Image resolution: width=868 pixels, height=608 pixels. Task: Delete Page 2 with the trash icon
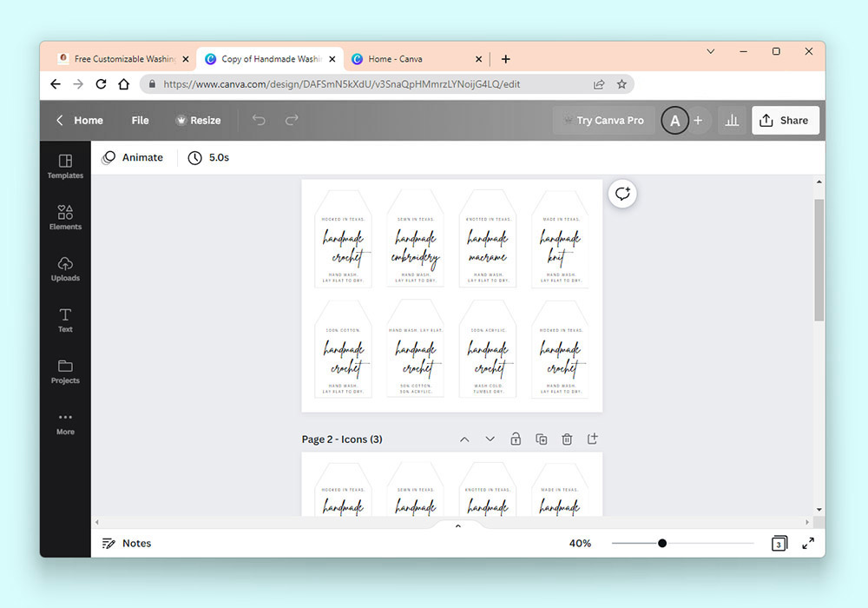pyautogui.click(x=567, y=439)
